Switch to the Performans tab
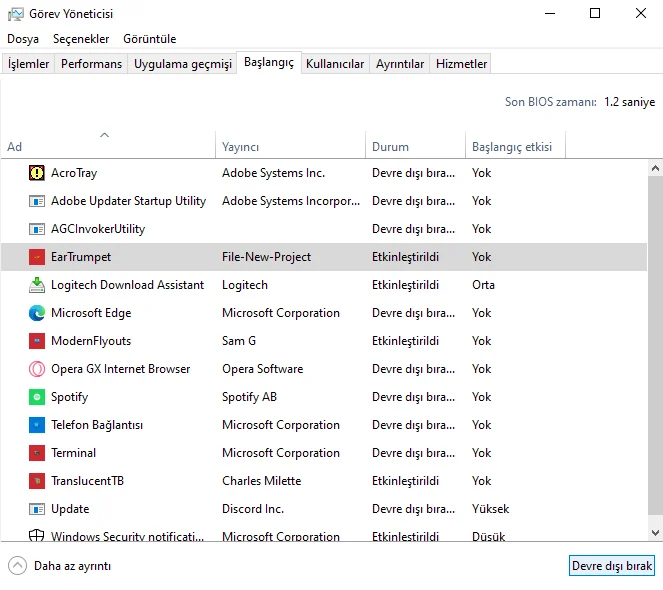The image size is (663, 590). 91,64
